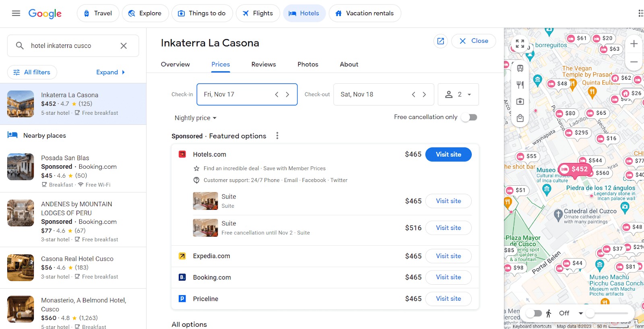Toggle Free cancellation only switch

pyautogui.click(x=469, y=117)
